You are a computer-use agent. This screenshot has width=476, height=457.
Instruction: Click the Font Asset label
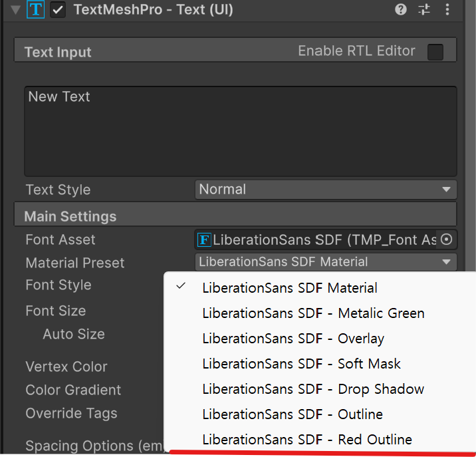(60, 239)
